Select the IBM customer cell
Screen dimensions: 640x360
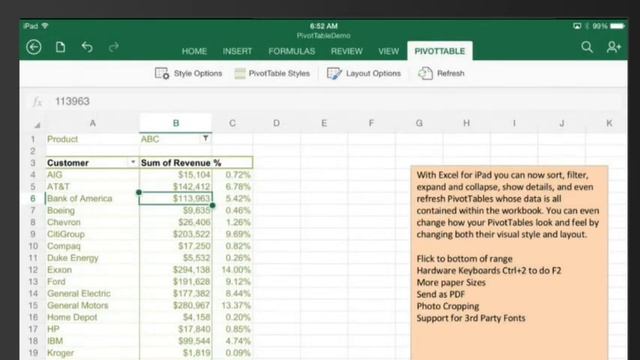click(x=93, y=341)
